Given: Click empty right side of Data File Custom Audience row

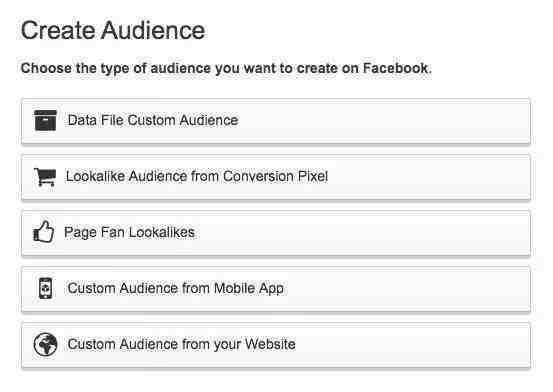Looking at the screenshot, I should click(388, 121).
